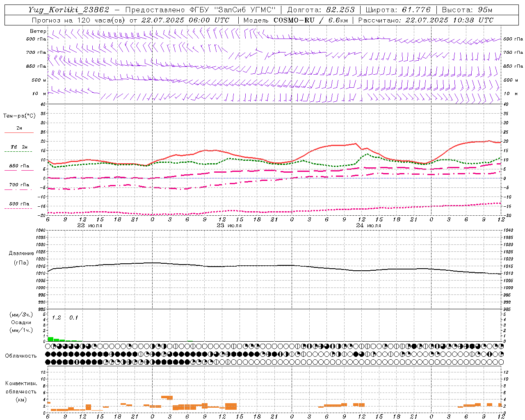The image size is (525, 420).
Task: Select the 23 июля date label
Action: point(229,226)
